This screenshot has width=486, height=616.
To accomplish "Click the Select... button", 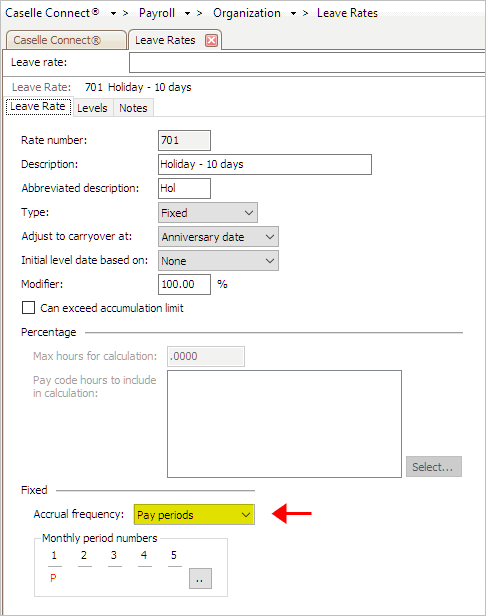I will pos(434,467).
